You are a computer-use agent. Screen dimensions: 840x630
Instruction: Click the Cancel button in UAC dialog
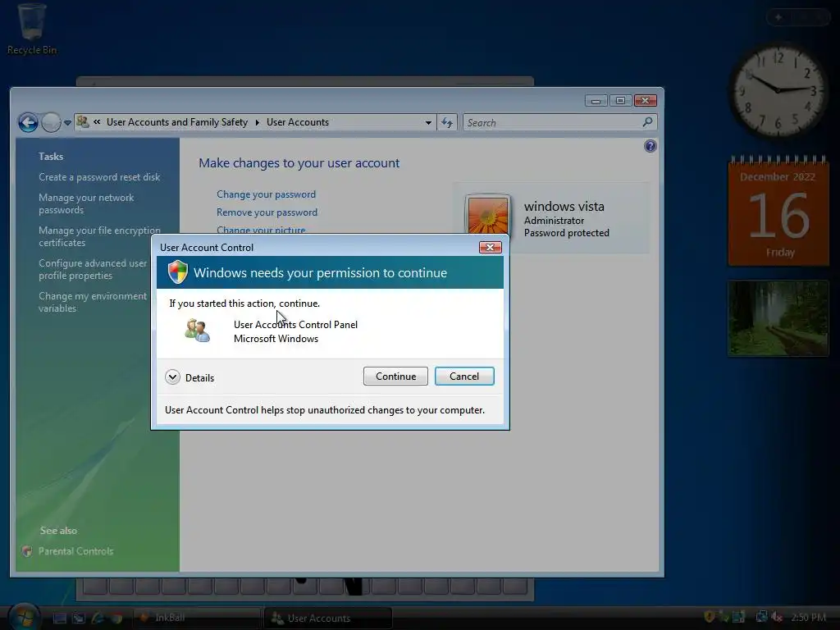[x=464, y=376]
